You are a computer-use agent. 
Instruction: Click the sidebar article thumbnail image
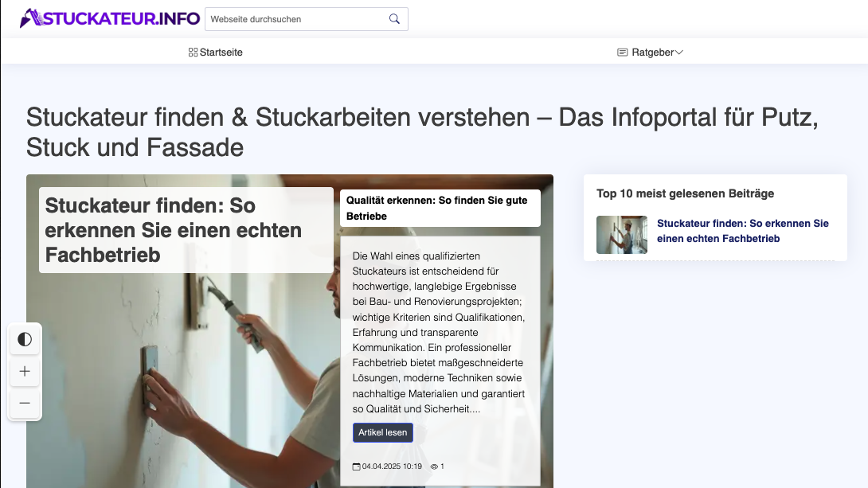click(x=622, y=235)
